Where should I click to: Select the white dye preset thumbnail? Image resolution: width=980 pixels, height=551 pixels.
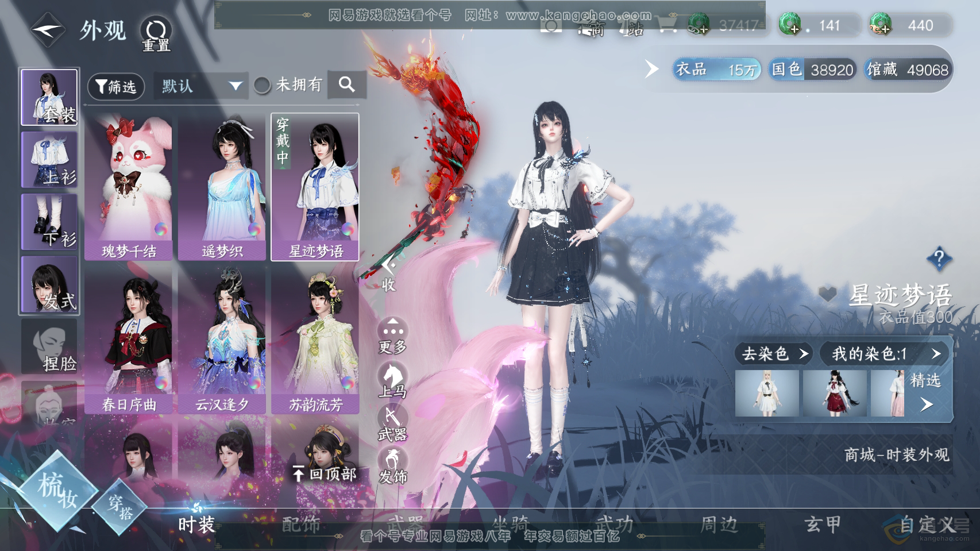[767, 393]
